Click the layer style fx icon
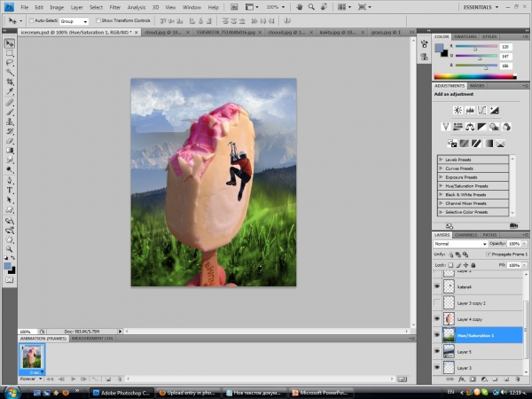 tap(462, 379)
